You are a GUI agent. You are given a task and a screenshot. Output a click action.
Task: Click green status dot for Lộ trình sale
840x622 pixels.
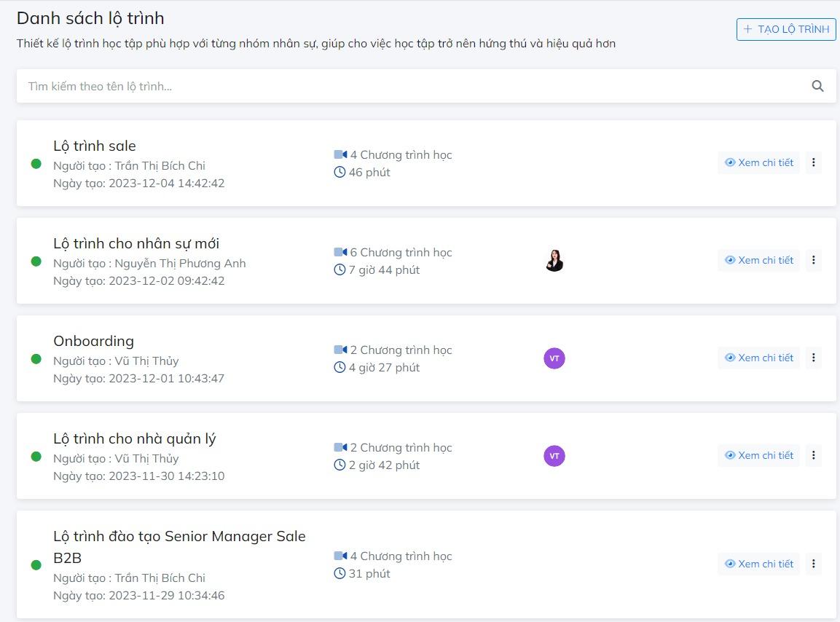[36, 163]
